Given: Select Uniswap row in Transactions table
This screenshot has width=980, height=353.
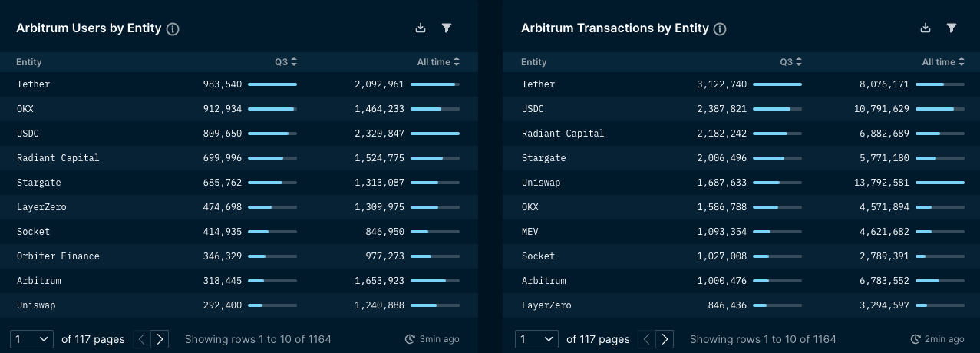Looking at the screenshot, I should 741,183.
